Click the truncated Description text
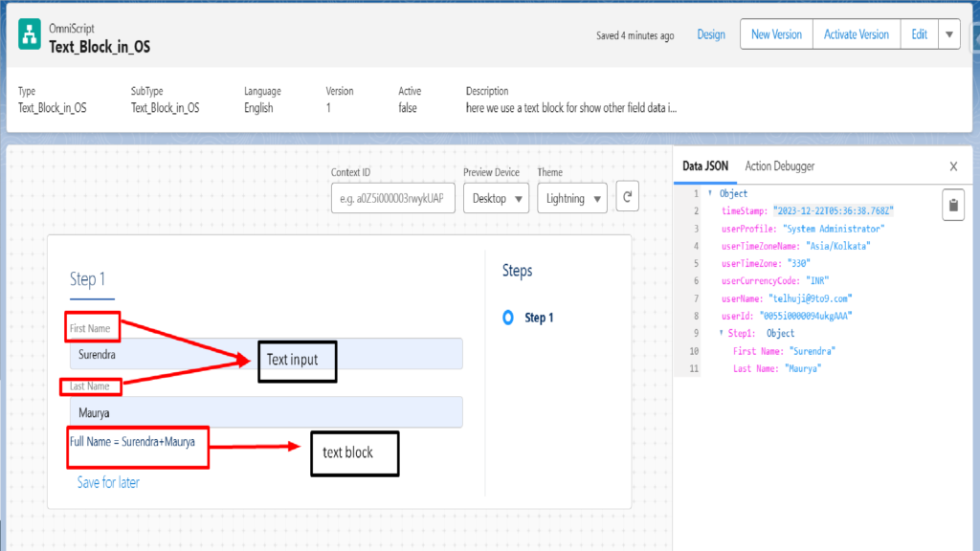980x551 pixels. click(x=571, y=108)
